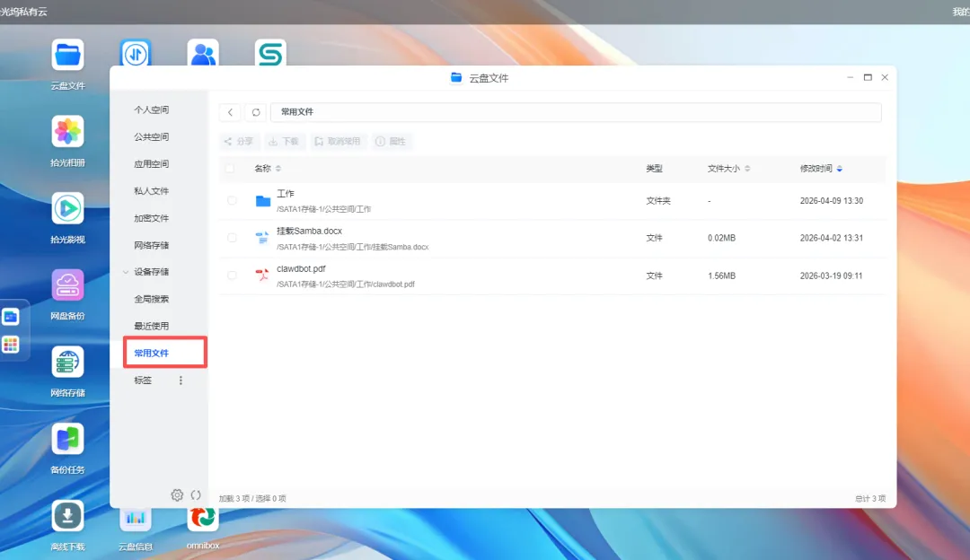Open the 云盘文件 desktop app icon
This screenshot has height=560, width=970.
click(67, 56)
